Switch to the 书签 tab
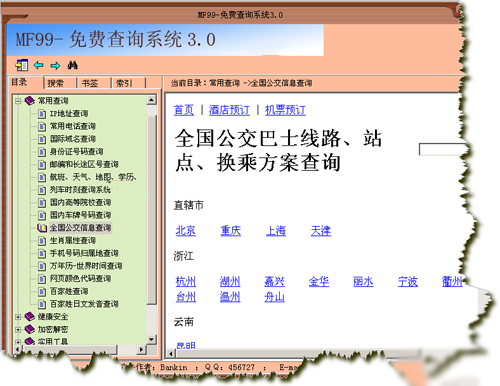The image size is (500, 386). (94, 83)
